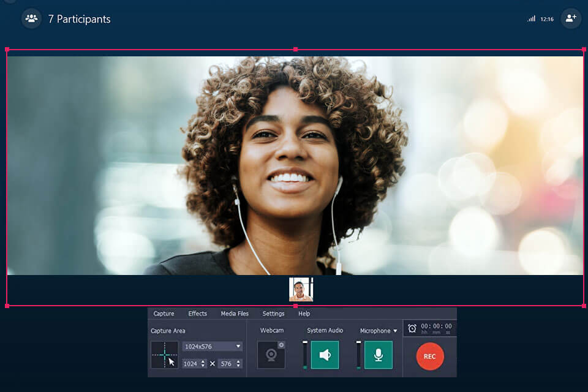Increase the capture width value
Viewport: 588px width, 392px height.
[203, 361]
